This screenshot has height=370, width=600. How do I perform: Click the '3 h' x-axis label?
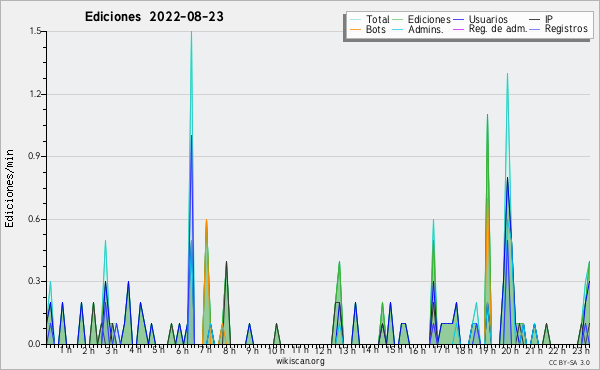pos(112,351)
